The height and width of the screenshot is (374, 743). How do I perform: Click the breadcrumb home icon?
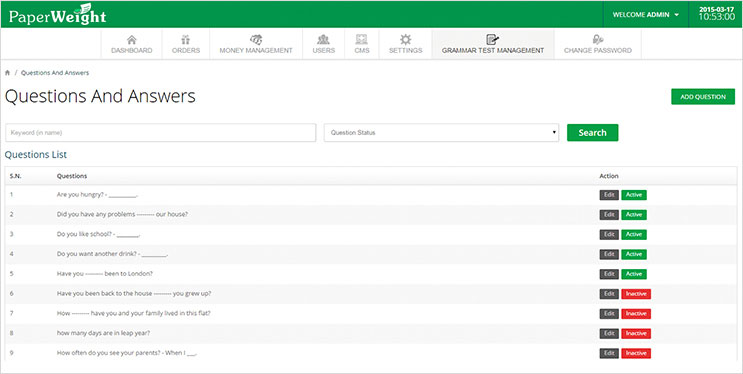8,73
